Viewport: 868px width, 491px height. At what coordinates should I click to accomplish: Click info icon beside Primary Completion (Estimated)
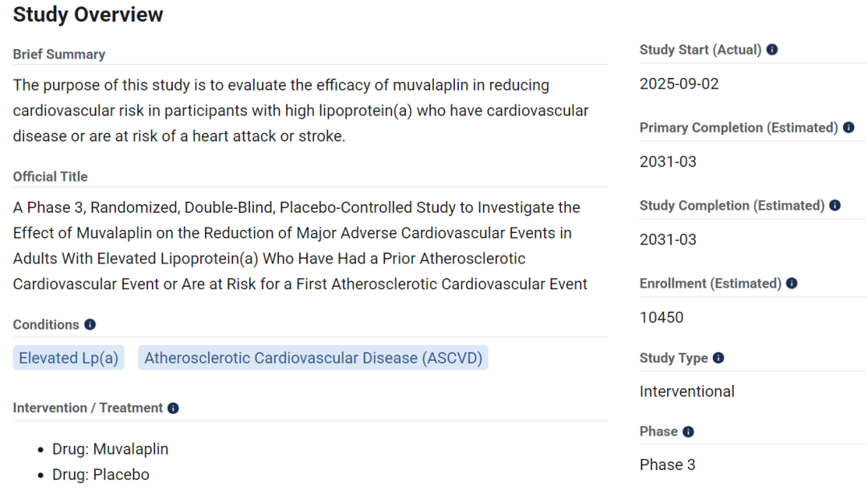(x=849, y=128)
